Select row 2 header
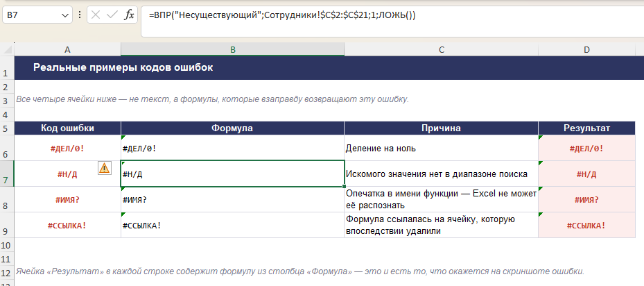The width and height of the screenshot is (644, 286). point(7,87)
